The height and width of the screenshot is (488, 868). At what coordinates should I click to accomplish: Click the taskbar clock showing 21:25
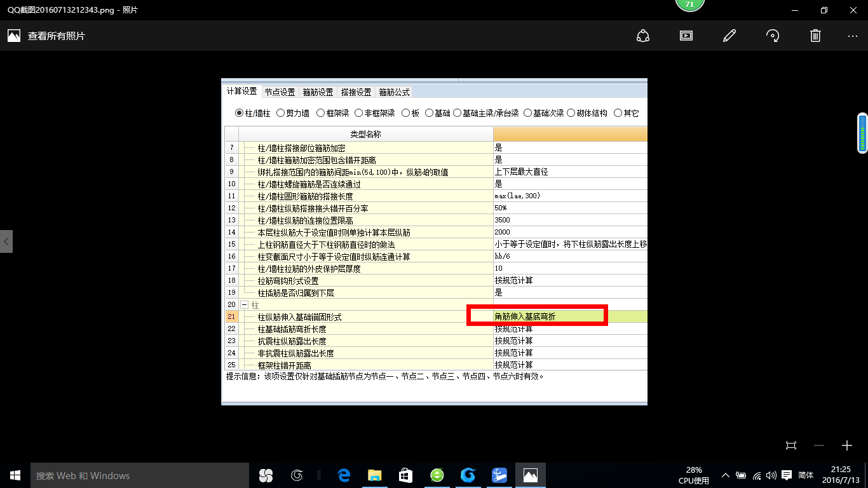point(840,475)
